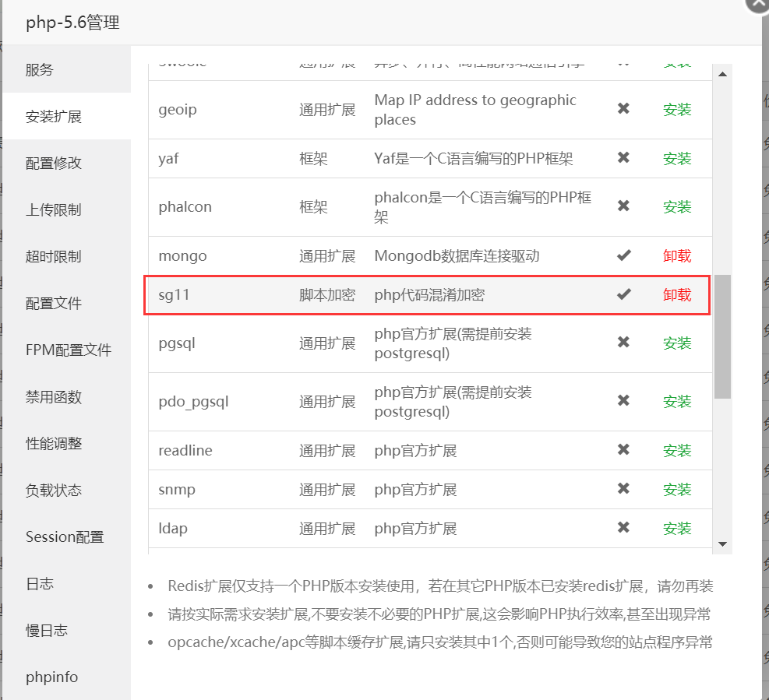Click the not-installed cross icon for geoip

623,110
